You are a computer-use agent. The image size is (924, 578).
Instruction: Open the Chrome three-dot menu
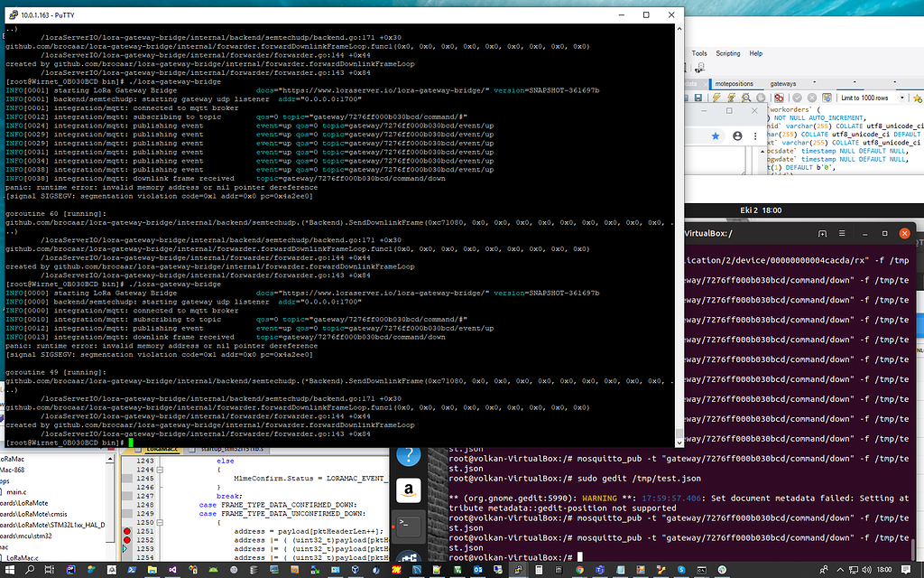tap(755, 136)
